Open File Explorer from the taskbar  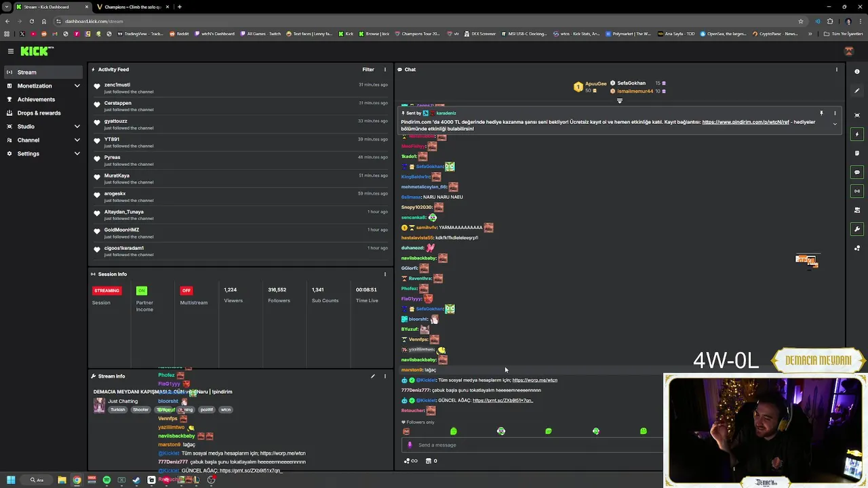coord(62,480)
